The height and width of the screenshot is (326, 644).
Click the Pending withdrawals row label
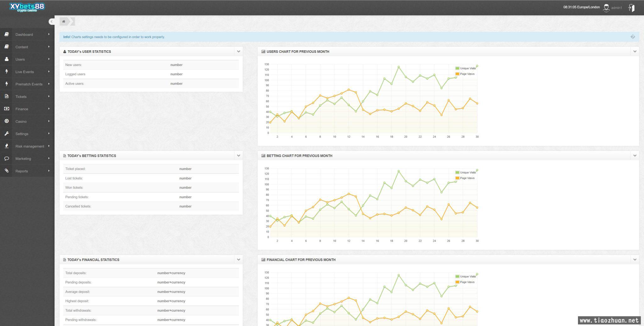(x=81, y=320)
